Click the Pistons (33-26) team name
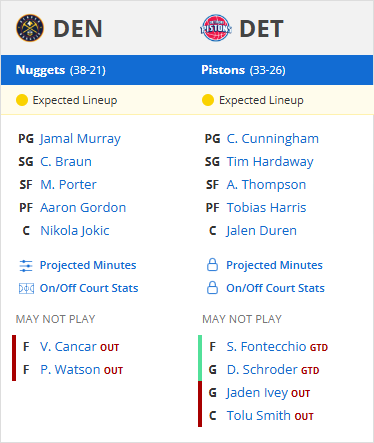 [x=243, y=70]
